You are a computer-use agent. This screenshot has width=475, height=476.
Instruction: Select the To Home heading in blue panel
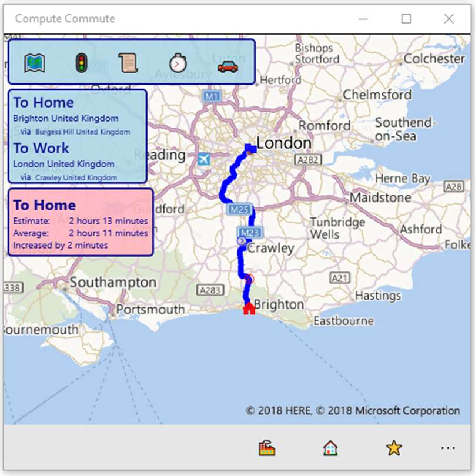44,102
